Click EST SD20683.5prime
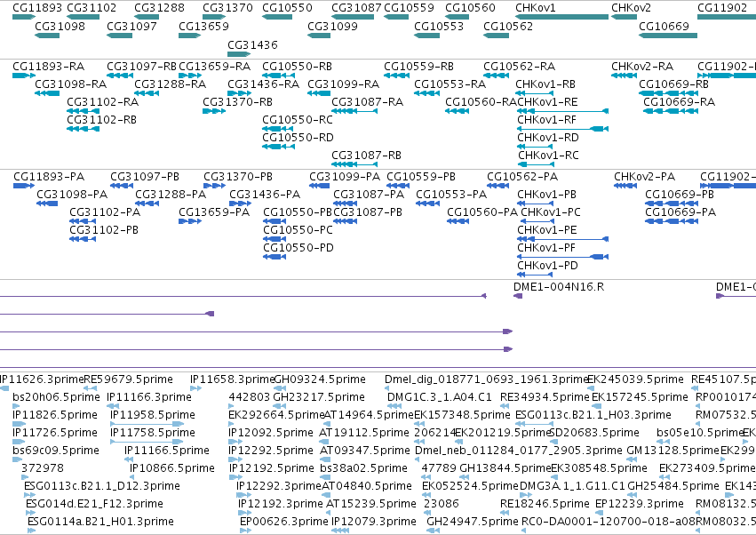Screen dimensions: 756x535 (x=594, y=432)
